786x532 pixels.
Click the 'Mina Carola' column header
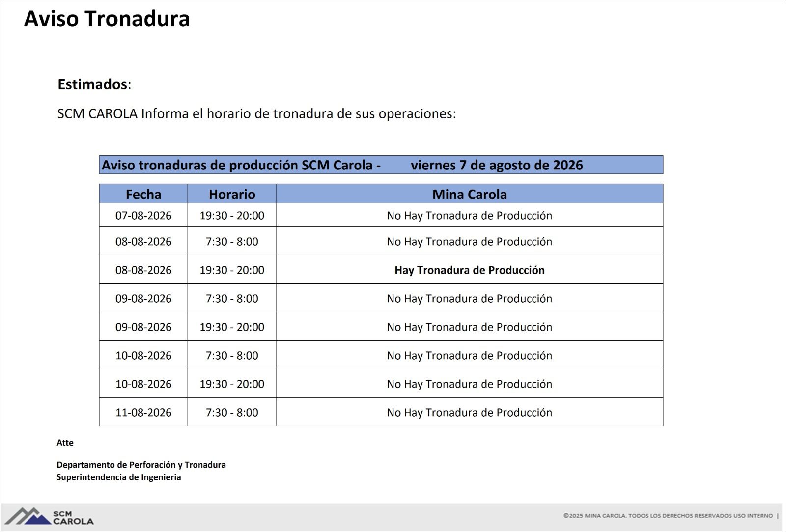470,194
